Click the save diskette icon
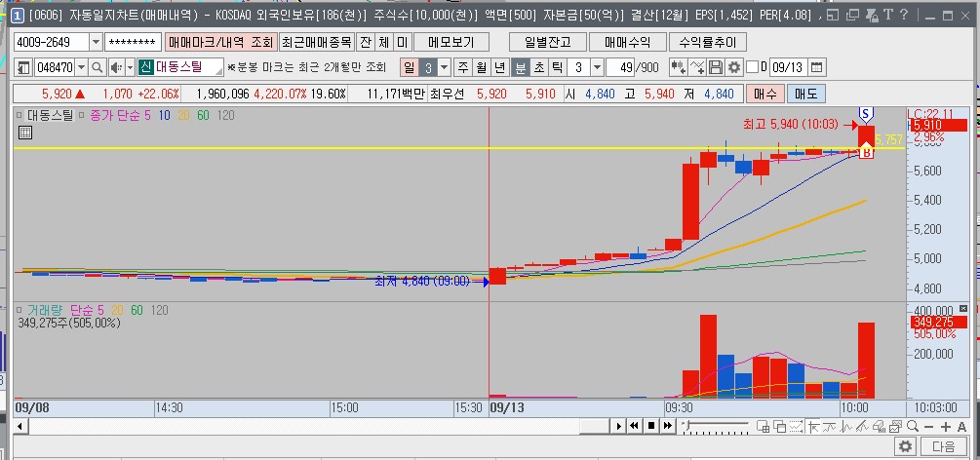 point(716,67)
